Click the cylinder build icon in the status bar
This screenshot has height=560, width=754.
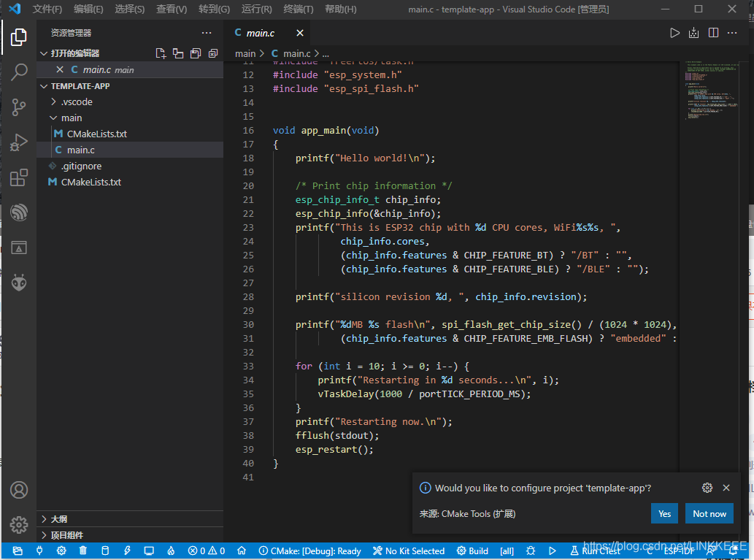(x=105, y=551)
